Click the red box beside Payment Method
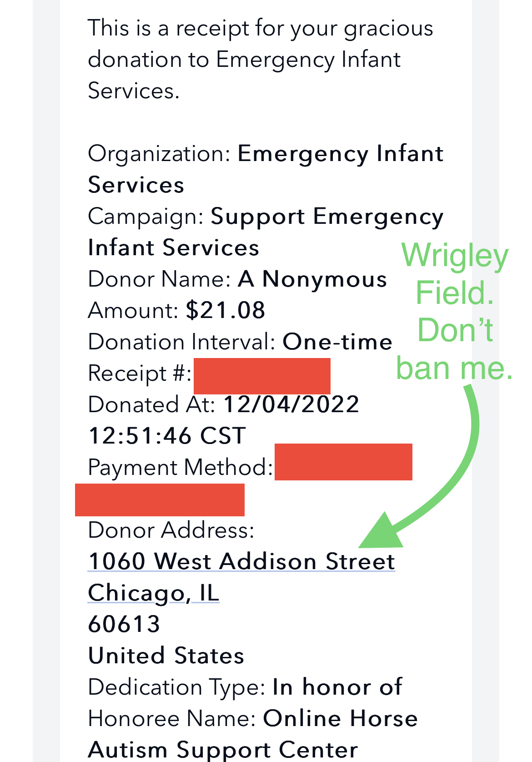Viewport: 532px width, 762px height. coord(343,462)
